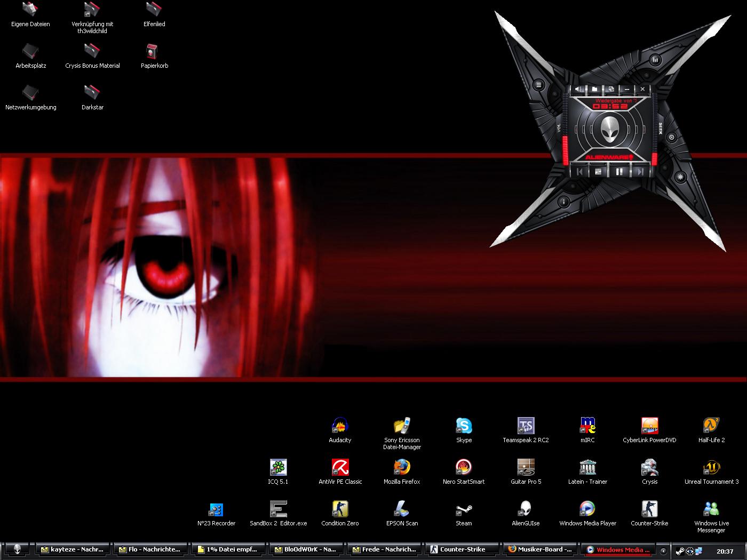
Task: Adjust the SEEK red position slider
Action: tap(654, 158)
